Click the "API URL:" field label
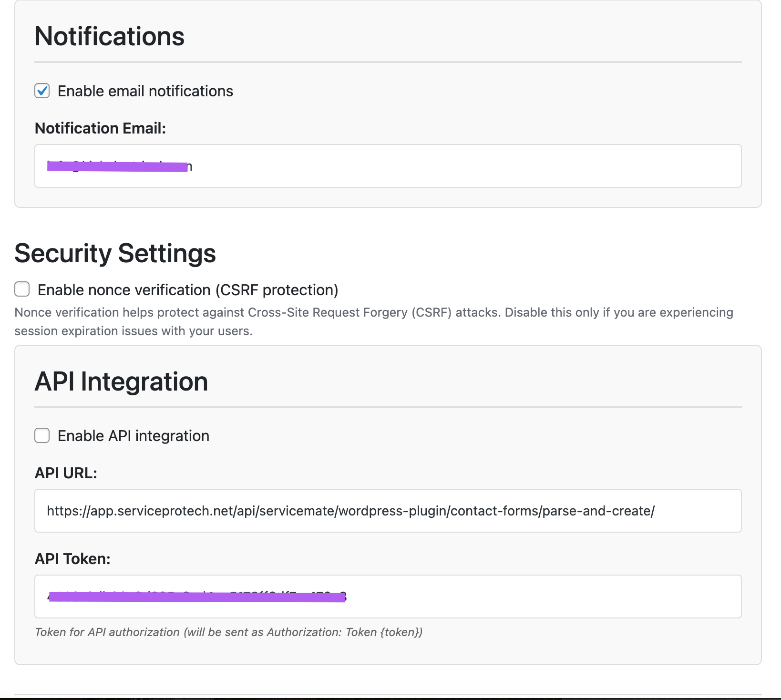The width and height of the screenshot is (781, 700). (x=66, y=473)
